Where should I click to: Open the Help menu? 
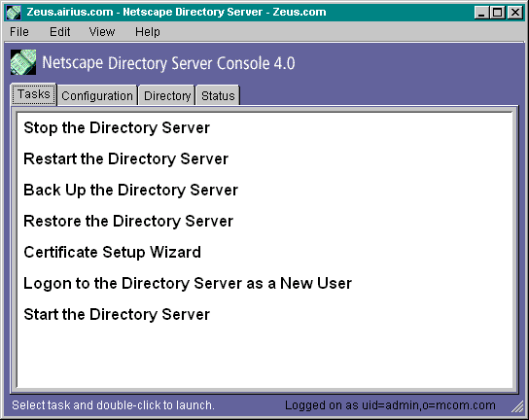(x=148, y=32)
